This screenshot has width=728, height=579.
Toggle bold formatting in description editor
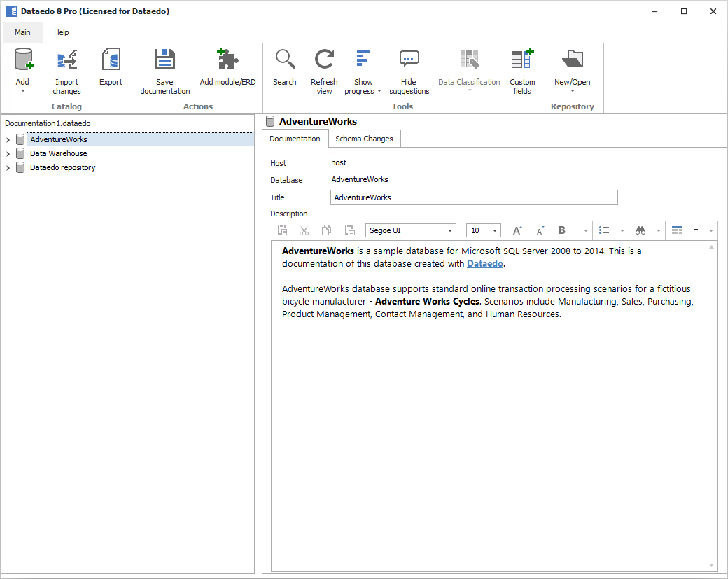tap(561, 230)
